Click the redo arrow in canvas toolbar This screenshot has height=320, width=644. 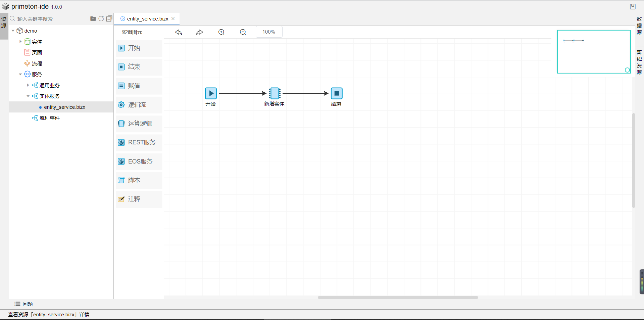(200, 32)
